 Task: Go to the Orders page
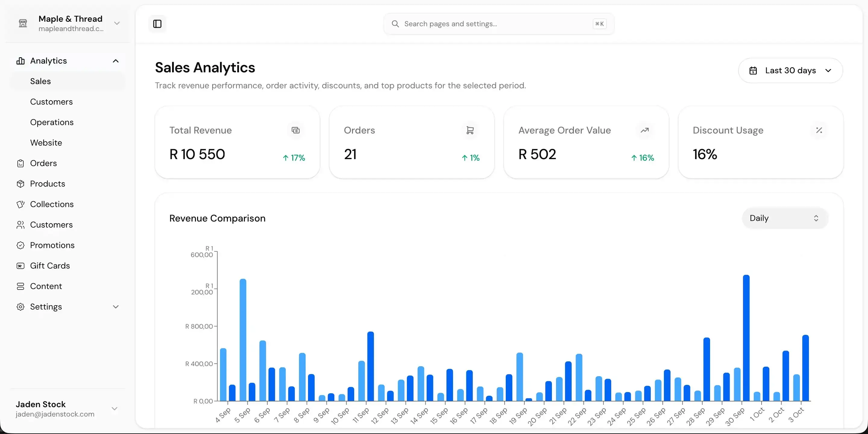[68, 163]
